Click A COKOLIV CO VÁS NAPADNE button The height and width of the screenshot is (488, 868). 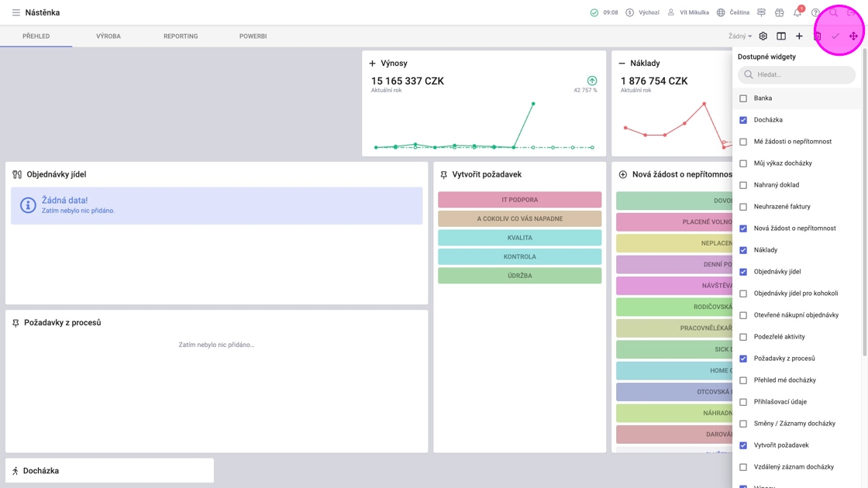520,218
